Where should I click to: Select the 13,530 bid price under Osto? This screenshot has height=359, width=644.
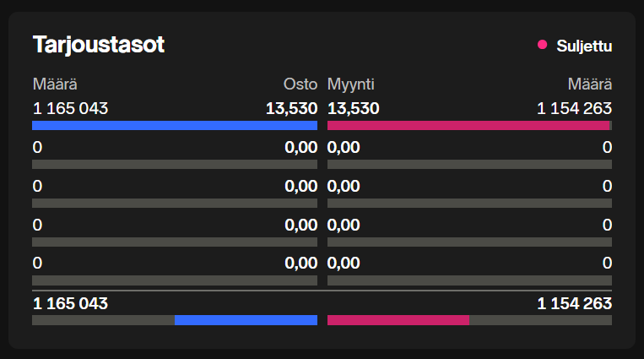(291, 108)
